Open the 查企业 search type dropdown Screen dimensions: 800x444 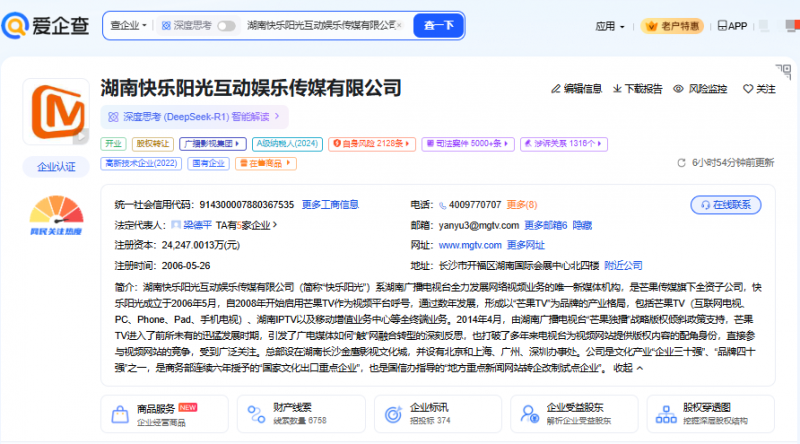pos(129,25)
